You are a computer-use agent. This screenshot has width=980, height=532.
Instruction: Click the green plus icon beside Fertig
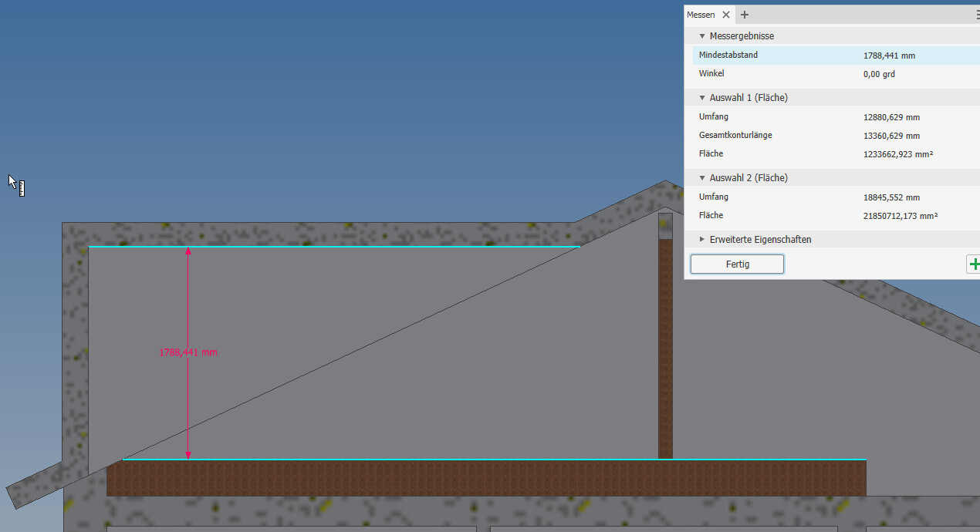pyautogui.click(x=974, y=264)
